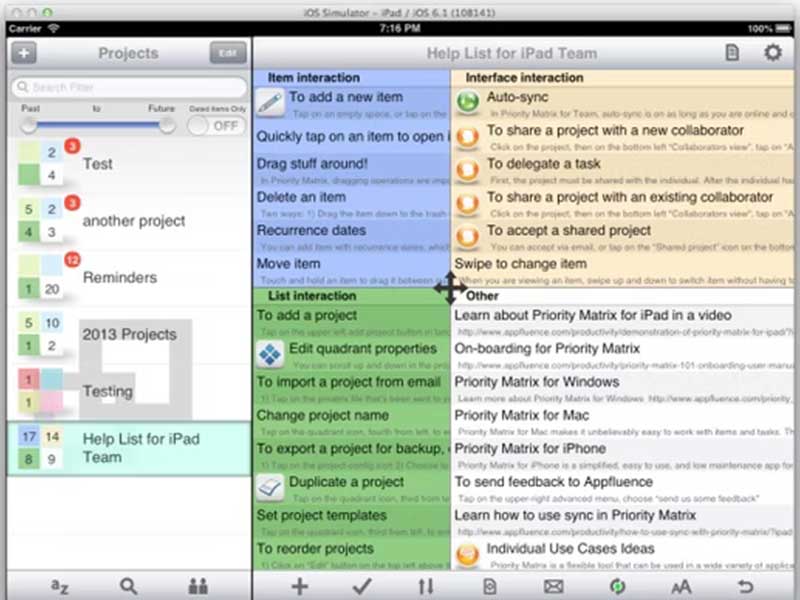Click the green Auto-sync icon
This screenshot has height=600, width=800.
tap(467, 102)
